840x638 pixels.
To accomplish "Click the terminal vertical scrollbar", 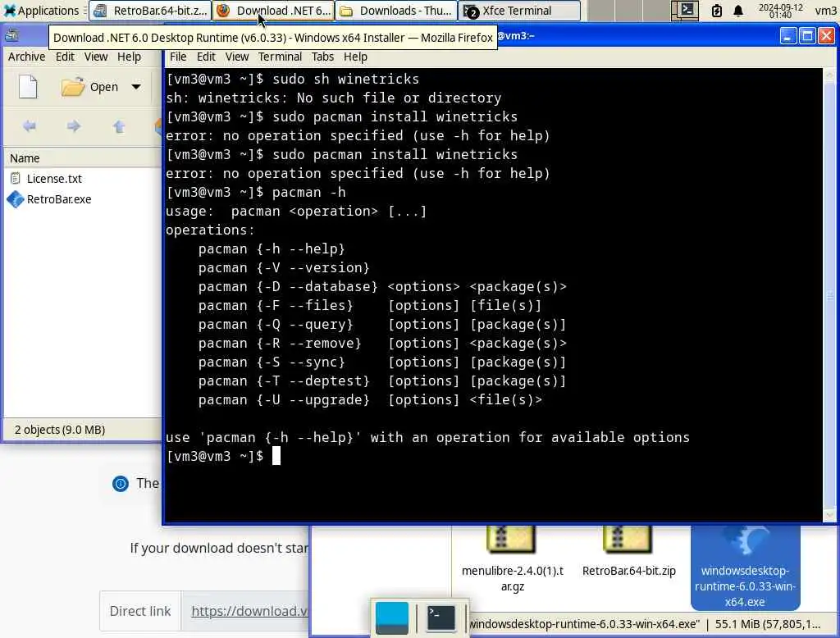I will coord(830,294).
